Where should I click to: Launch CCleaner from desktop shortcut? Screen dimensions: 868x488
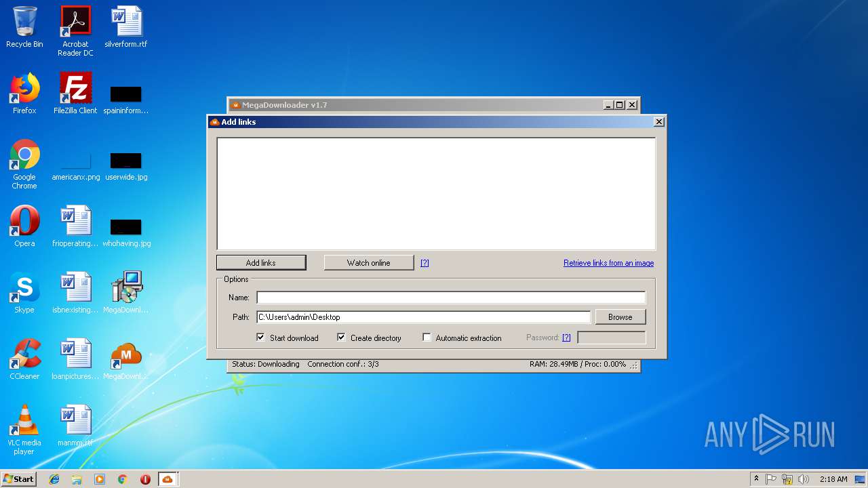click(24, 359)
